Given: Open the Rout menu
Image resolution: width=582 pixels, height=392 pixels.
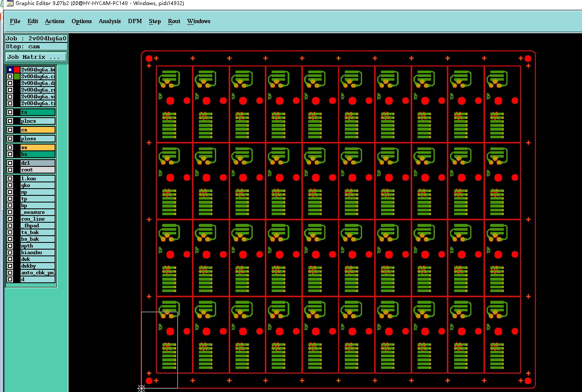Looking at the screenshot, I should (174, 21).
